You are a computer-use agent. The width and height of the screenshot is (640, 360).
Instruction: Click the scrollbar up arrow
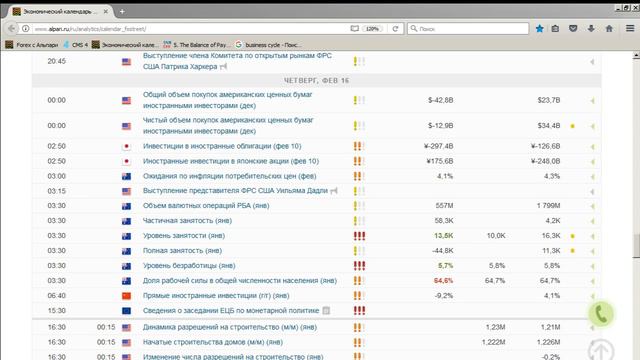pos(636,56)
